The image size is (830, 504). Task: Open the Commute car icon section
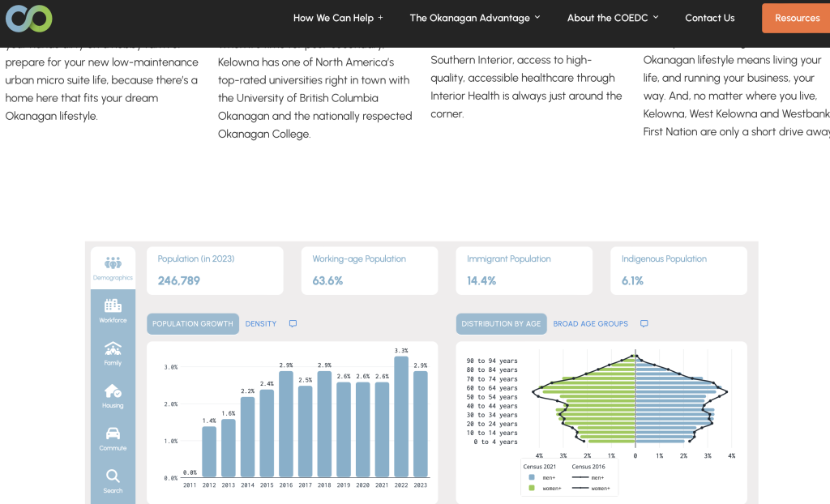coord(113,438)
